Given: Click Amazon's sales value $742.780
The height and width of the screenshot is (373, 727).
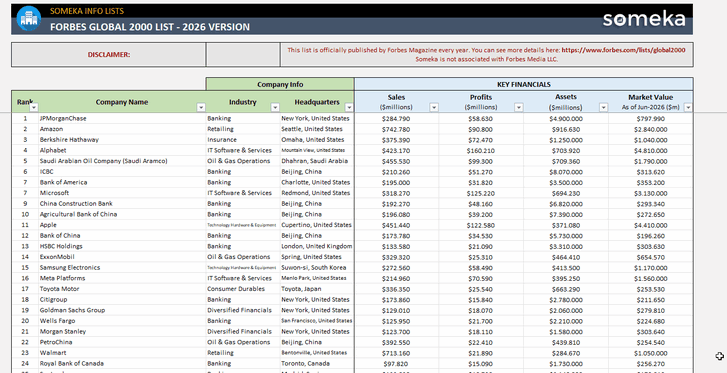Looking at the screenshot, I should pos(396,129).
